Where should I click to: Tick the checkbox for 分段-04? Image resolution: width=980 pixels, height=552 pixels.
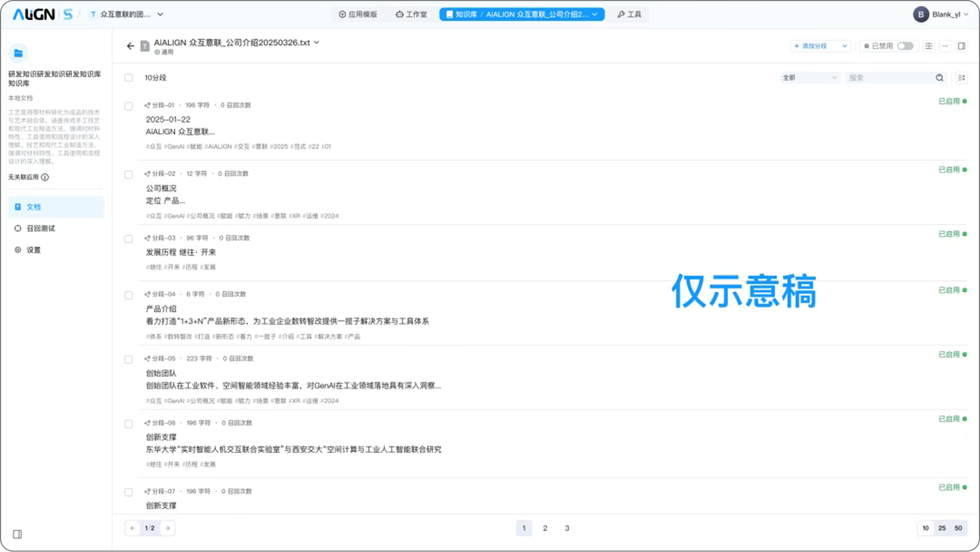click(x=128, y=295)
